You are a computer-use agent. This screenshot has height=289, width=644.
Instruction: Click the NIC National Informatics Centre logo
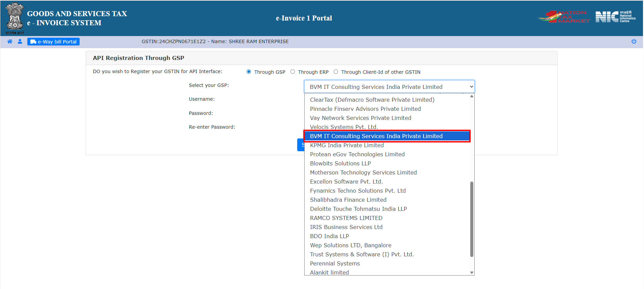[615, 17]
